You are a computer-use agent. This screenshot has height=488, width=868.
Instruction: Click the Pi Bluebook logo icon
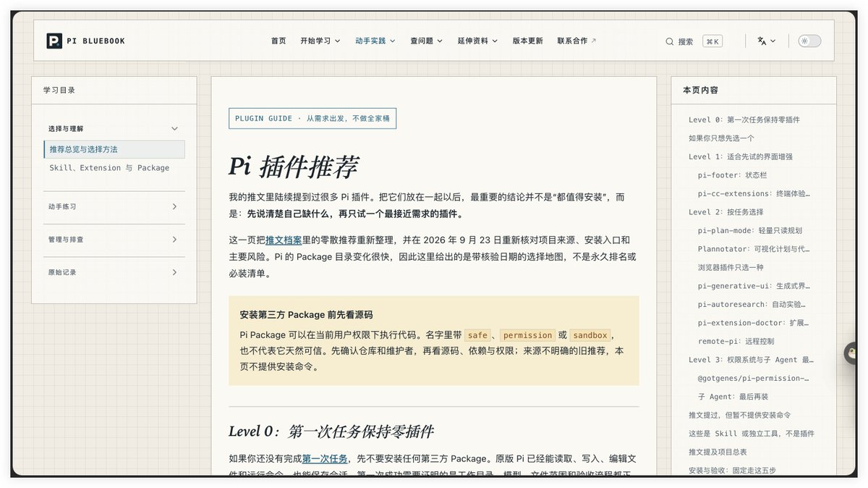coord(54,41)
